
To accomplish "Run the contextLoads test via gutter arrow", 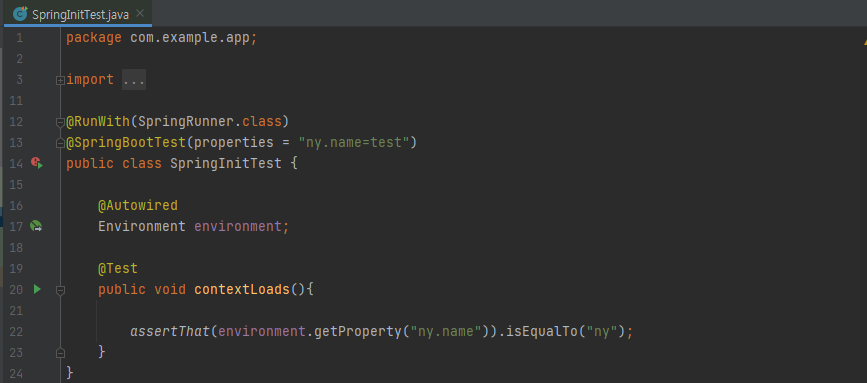I will point(37,289).
